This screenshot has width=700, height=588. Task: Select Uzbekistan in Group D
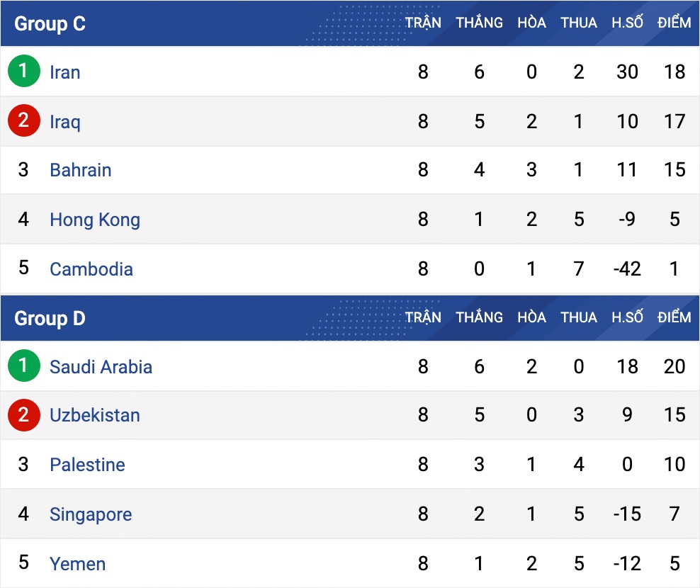[x=95, y=415]
